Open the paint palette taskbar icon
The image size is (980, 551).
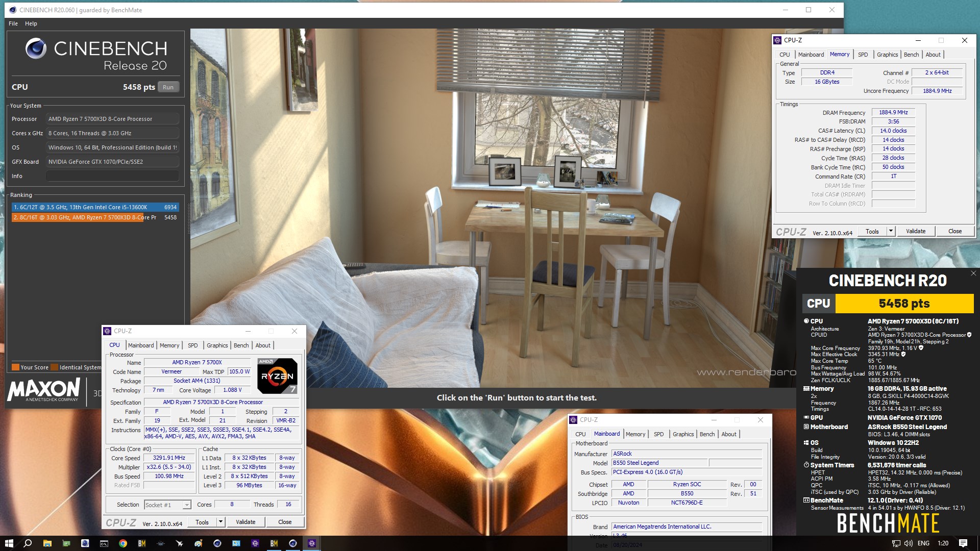pyautogui.click(x=198, y=543)
